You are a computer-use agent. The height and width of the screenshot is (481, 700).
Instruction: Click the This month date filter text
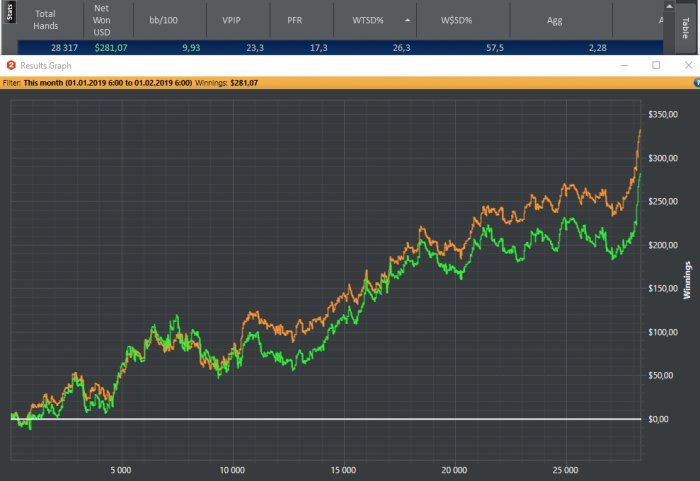[x=108, y=83]
